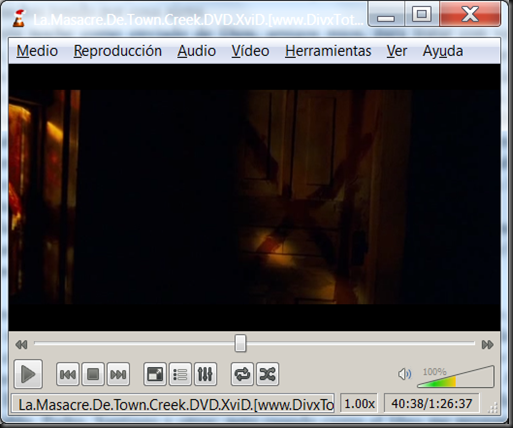Screen dimensions: 513x428
Task: Expand the Herramientas menu
Action: [x=328, y=51]
